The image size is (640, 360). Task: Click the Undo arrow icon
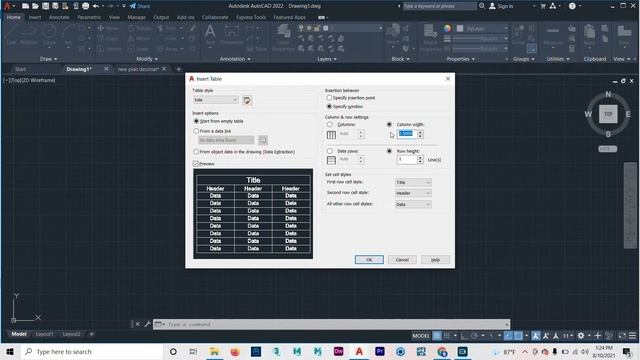(96, 6)
